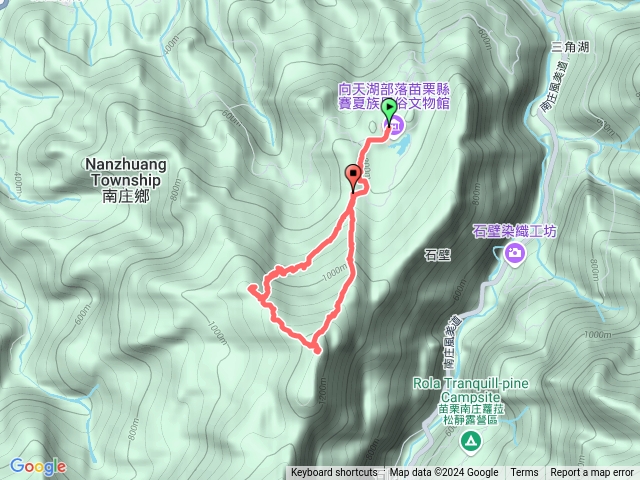The image size is (640, 480).
Task: Click the Map data ©2024 Google text
Action: pos(444,473)
